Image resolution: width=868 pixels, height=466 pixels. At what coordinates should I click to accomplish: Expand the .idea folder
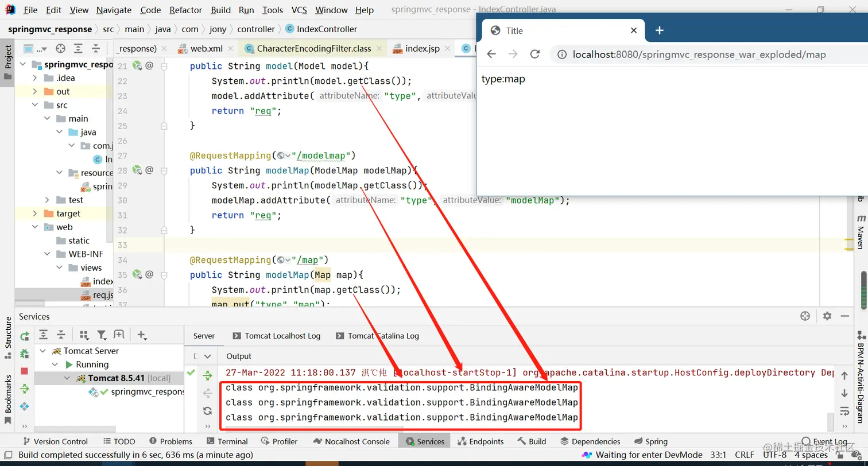tap(35, 78)
